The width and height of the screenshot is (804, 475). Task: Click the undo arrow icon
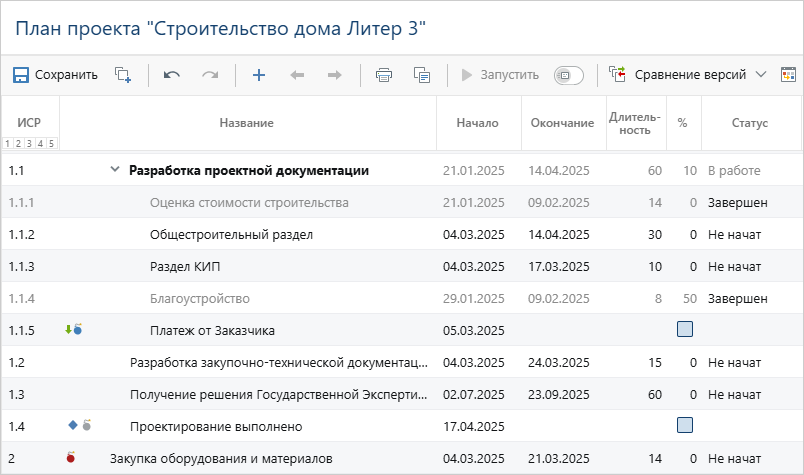(171, 75)
